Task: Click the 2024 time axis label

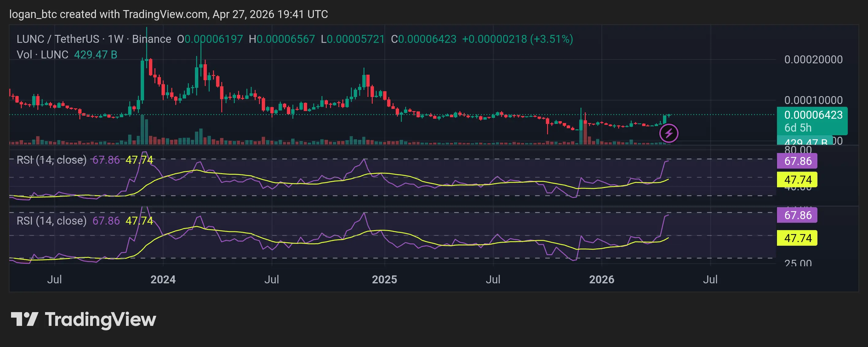Action: 163,279
